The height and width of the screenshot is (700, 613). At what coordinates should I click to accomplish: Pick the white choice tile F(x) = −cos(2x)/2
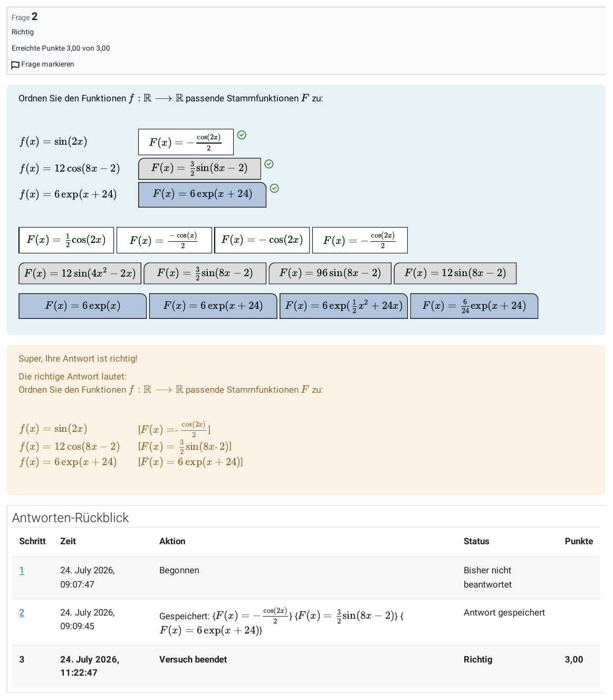360,240
